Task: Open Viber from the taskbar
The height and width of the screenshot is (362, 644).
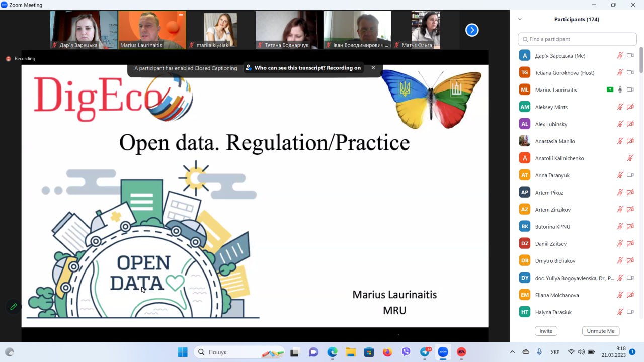Action: 406,352
